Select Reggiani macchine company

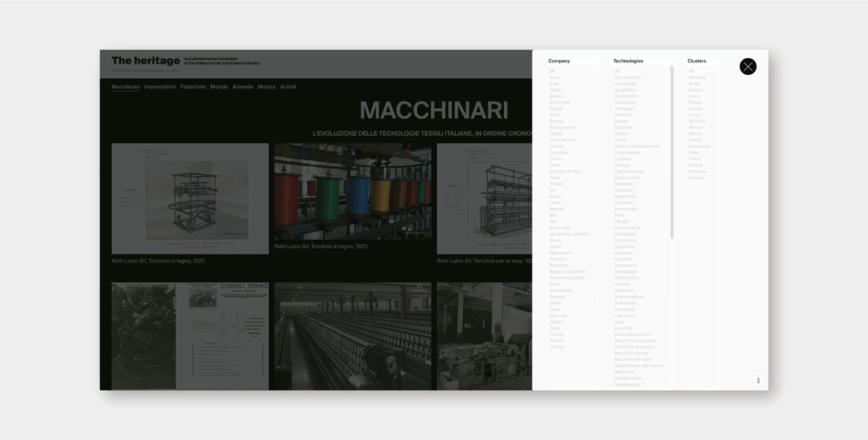[568, 272]
